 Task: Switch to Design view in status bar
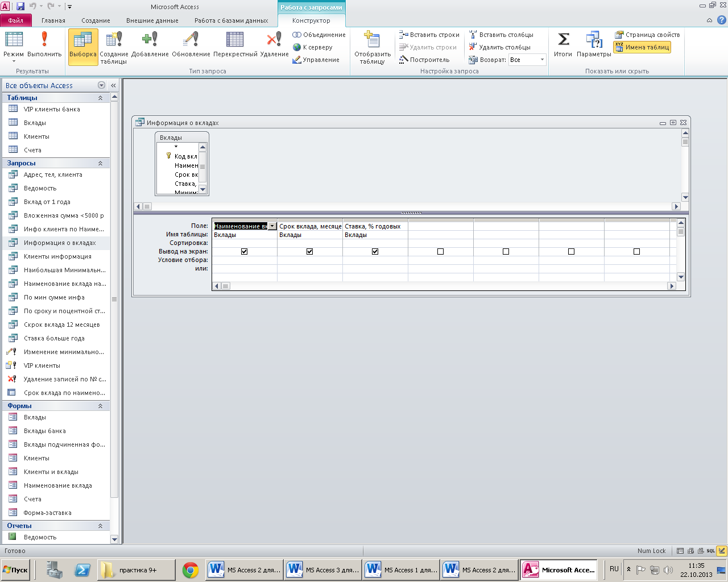pos(722,551)
